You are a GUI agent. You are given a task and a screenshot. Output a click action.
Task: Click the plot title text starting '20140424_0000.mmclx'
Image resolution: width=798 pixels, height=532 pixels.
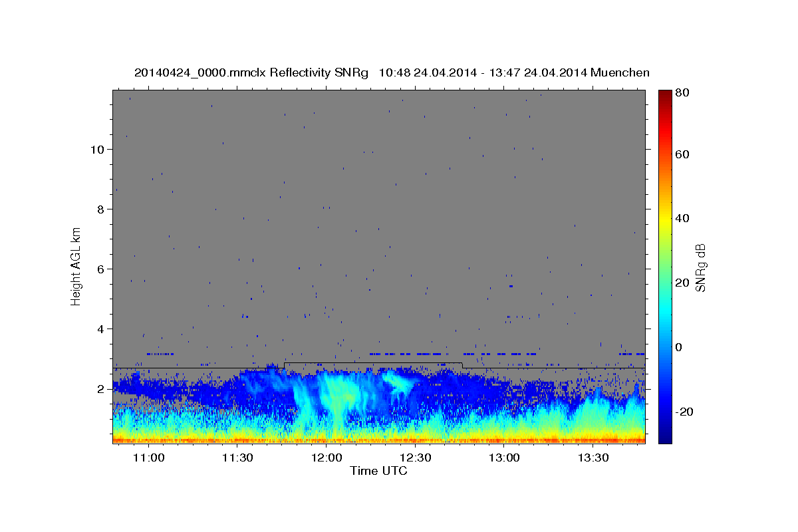(x=392, y=72)
